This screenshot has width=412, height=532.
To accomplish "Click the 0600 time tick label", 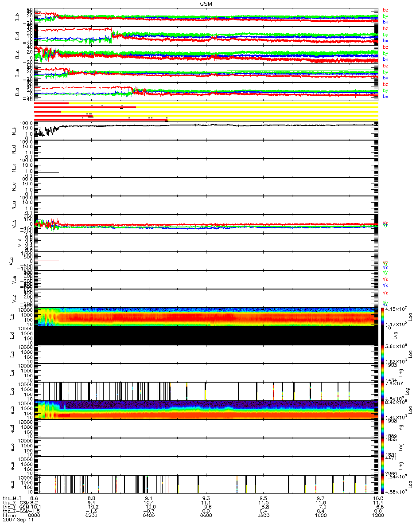I will (x=206, y=516).
